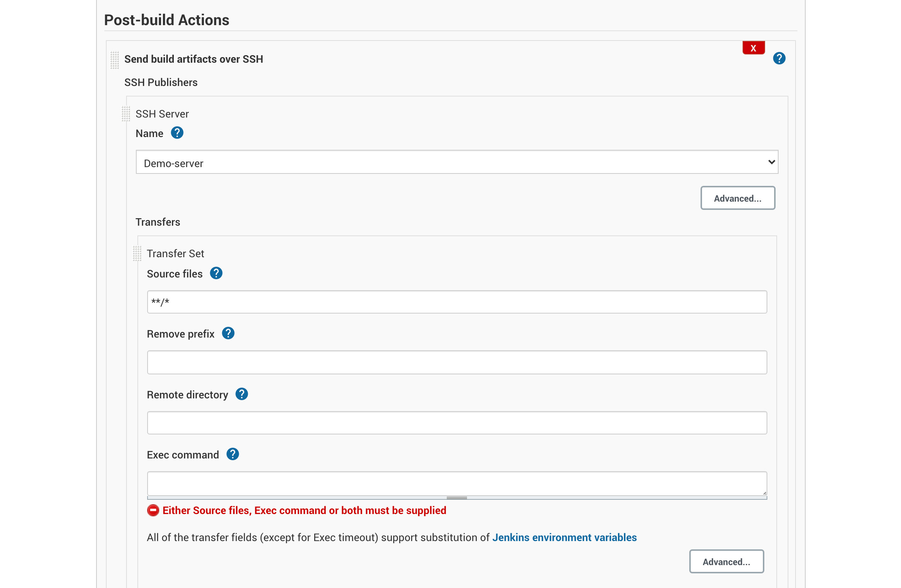
Task: Open the Demo-server name dropdown
Action: [457, 163]
